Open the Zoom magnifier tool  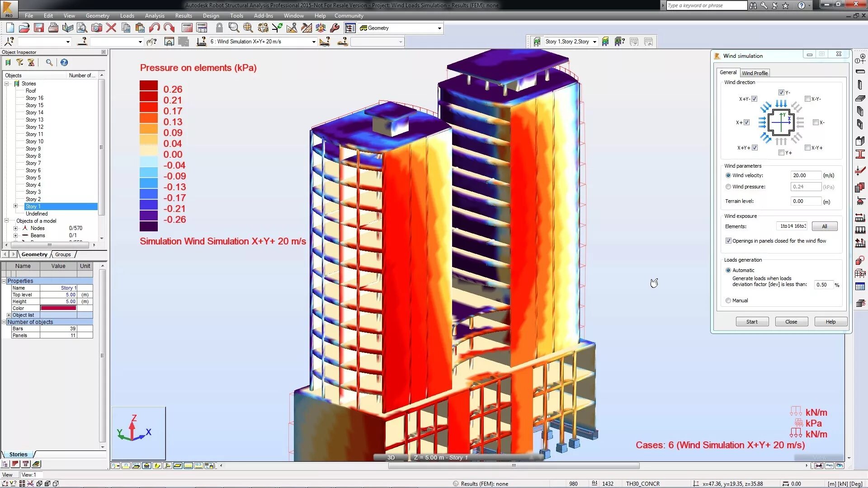pyautogui.click(x=233, y=28)
